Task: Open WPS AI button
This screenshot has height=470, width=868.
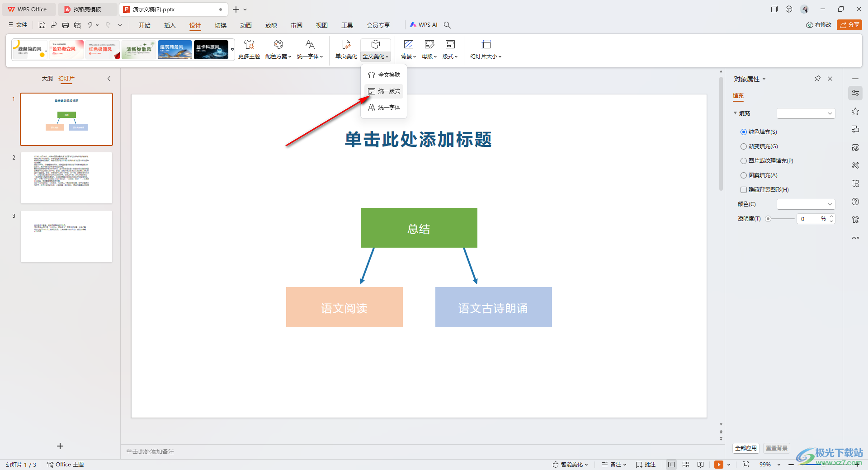Action: point(424,25)
